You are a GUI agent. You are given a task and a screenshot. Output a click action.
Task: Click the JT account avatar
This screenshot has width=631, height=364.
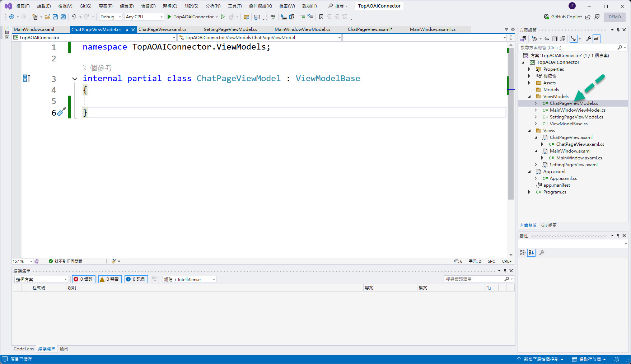pos(572,6)
